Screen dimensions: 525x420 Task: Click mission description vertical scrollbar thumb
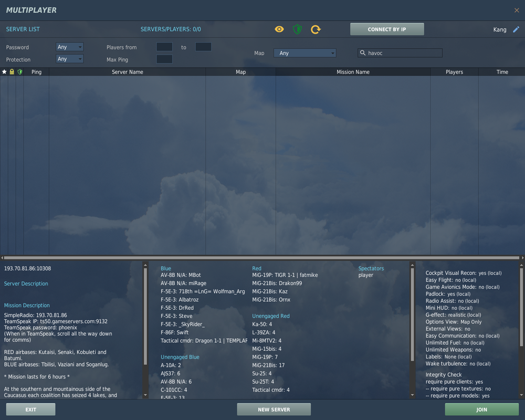145,317
